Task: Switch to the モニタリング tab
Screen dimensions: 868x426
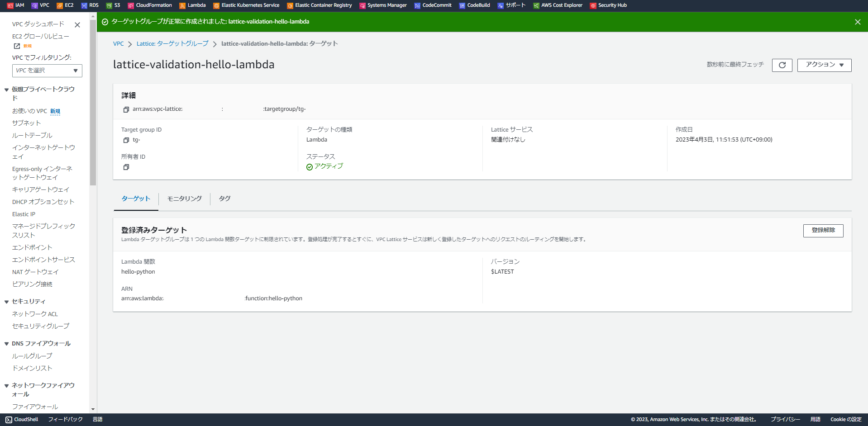Action: [x=185, y=199]
